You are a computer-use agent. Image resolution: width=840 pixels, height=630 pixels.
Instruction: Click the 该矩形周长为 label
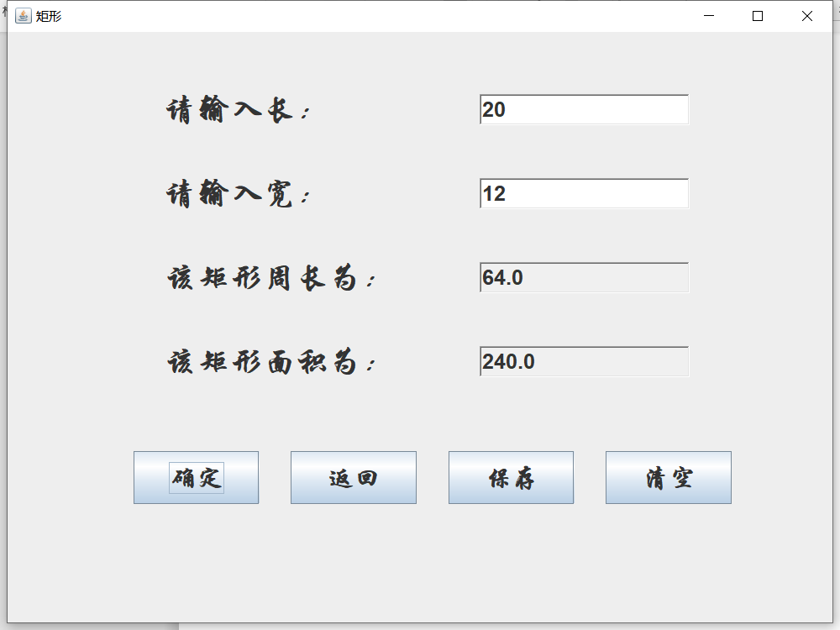(x=271, y=278)
